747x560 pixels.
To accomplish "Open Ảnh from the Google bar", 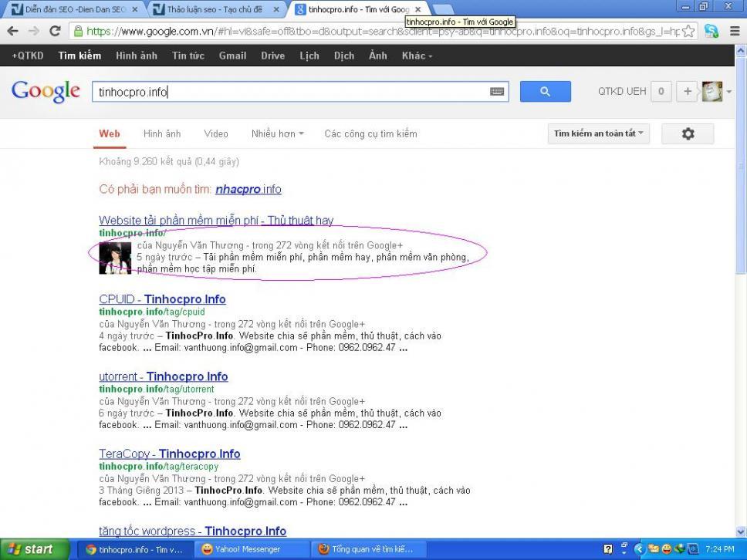I will [378, 56].
